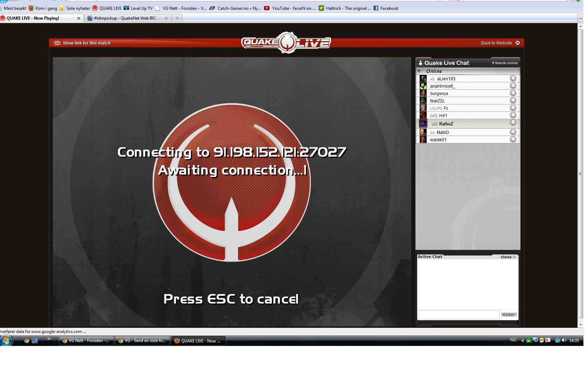Image resolution: width=588 pixels, height=368 pixels.
Task: Close the Active Chat panel
Action: point(508,257)
